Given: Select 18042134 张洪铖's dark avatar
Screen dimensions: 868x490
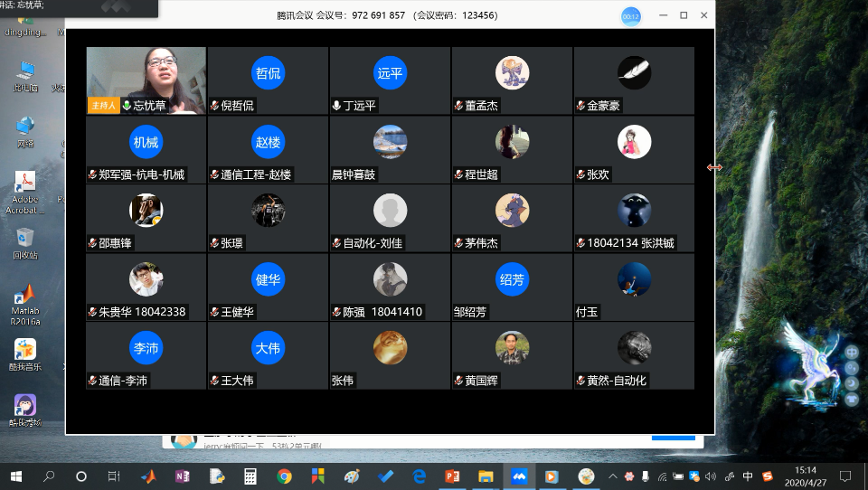Looking at the screenshot, I should coord(635,211).
